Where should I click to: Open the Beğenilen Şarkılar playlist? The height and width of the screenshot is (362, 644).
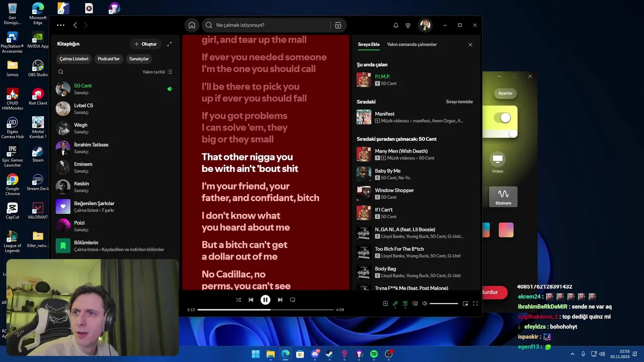click(115, 207)
